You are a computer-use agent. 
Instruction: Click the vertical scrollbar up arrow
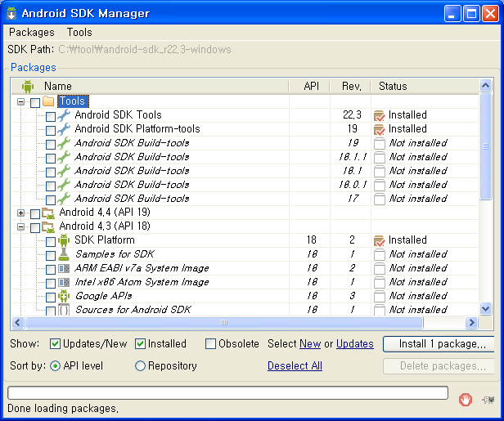pyautogui.click(x=485, y=85)
